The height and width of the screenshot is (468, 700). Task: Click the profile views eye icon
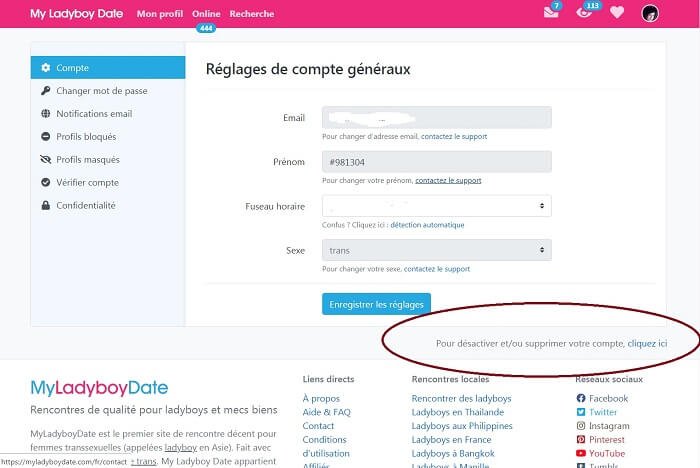[584, 13]
